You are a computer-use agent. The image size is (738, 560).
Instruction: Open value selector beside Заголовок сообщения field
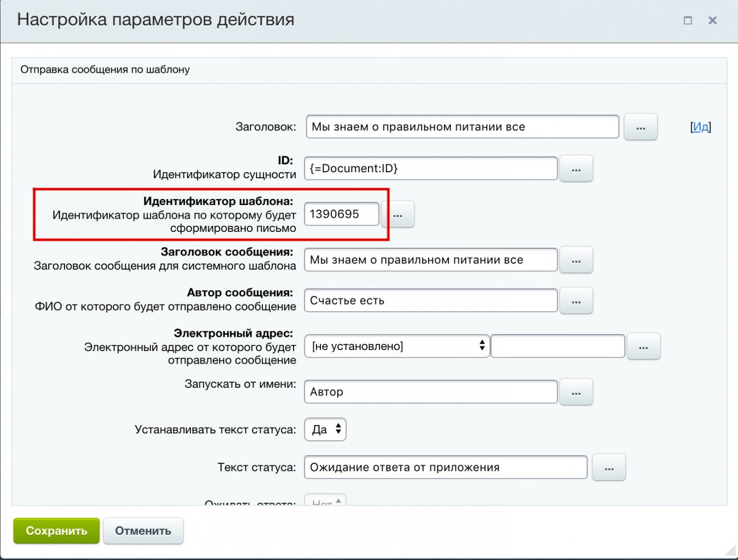coord(576,260)
